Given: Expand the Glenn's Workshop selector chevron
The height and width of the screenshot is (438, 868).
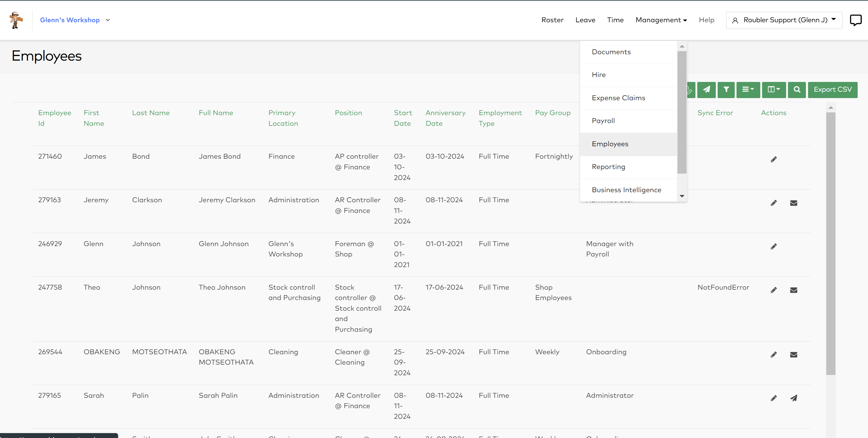Looking at the screenshot, I should pyautogui.click(x=108, y=20).
